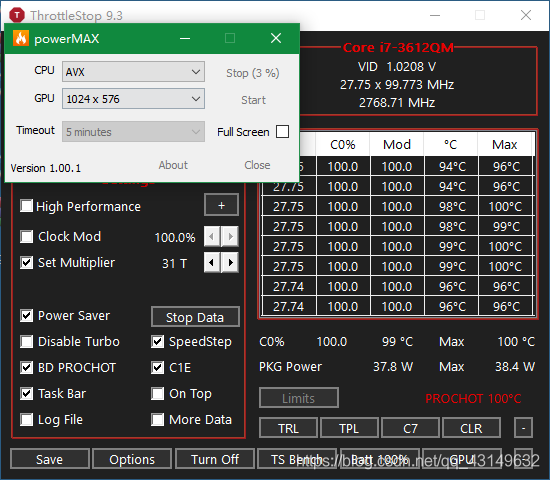The width and height of the screenshot is (550, 480).
Task: Click the ThrottleStop red logo icon
Action: click(17, 15)
